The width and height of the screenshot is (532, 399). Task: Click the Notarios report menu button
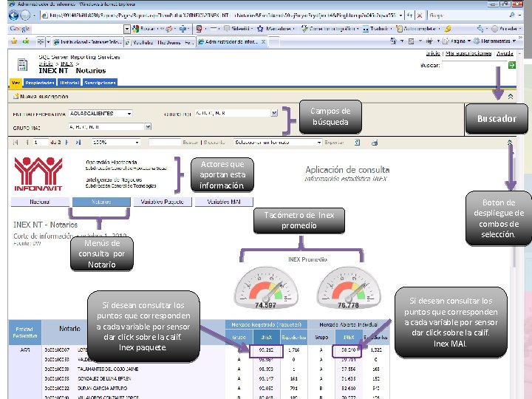click(101, 202)
